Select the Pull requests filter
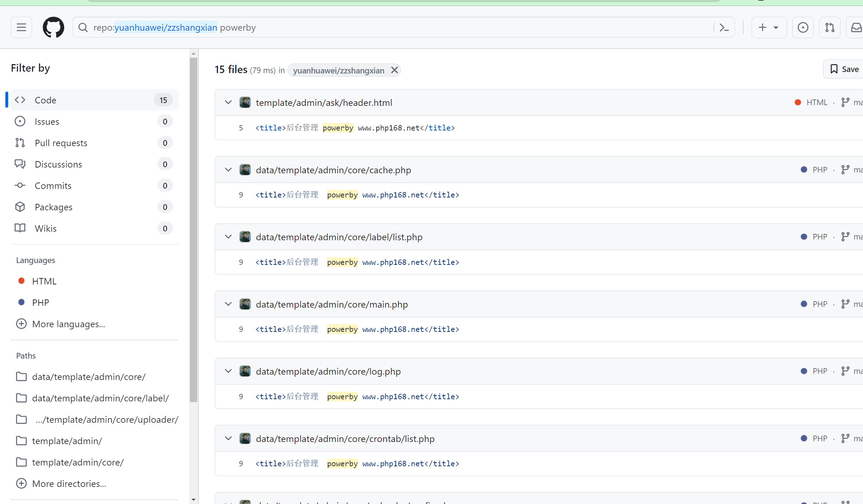Screen dimensions: 863x504 (x=94, y=143)
